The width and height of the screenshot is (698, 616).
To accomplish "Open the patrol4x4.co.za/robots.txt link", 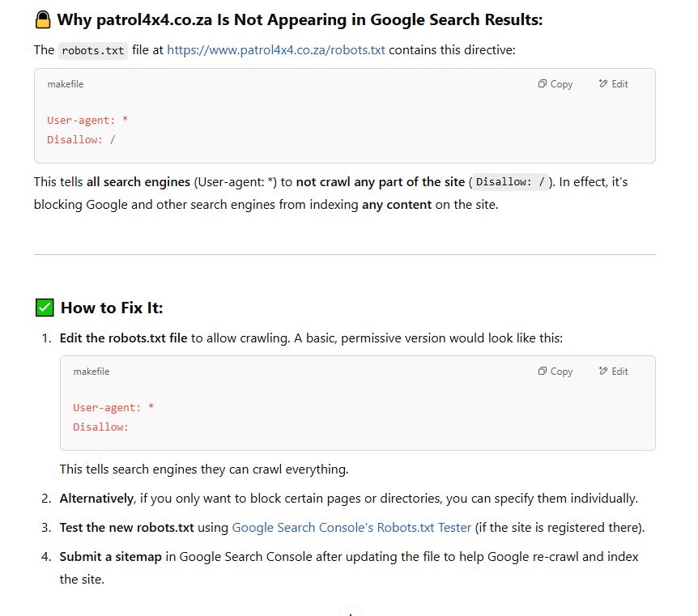I will point(276,50).
